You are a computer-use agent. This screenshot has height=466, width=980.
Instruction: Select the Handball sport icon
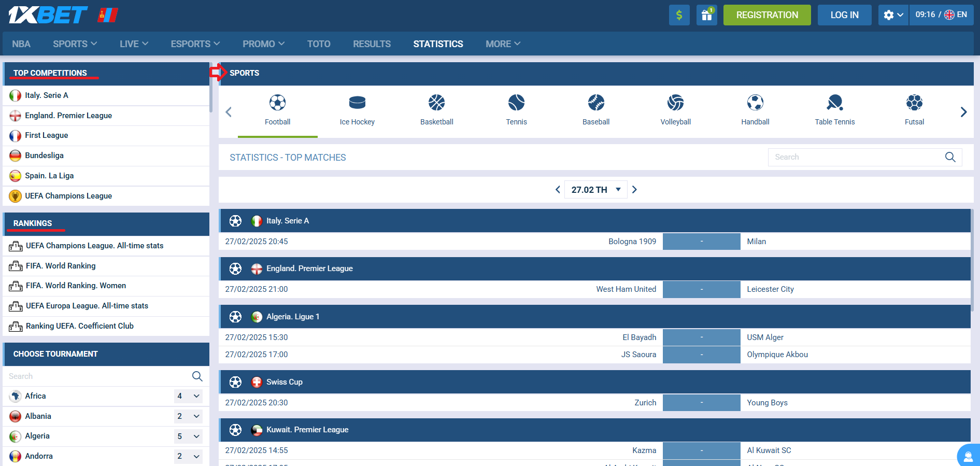click(755, 110)
